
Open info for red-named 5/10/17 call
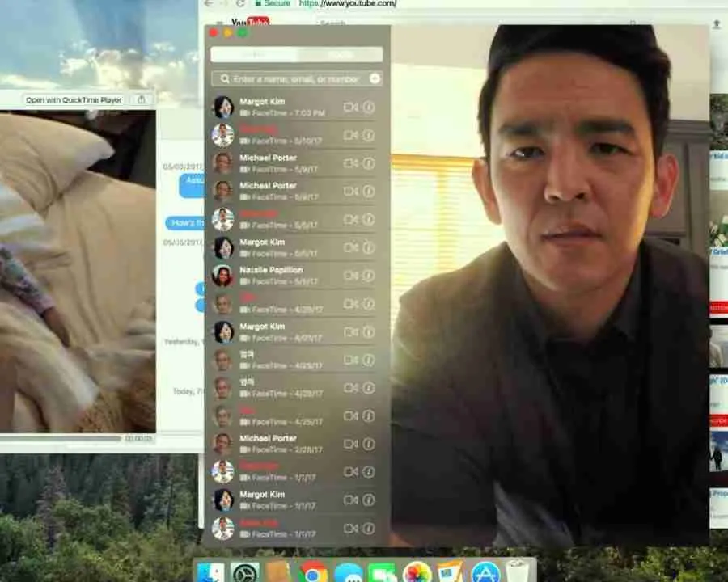369,135
